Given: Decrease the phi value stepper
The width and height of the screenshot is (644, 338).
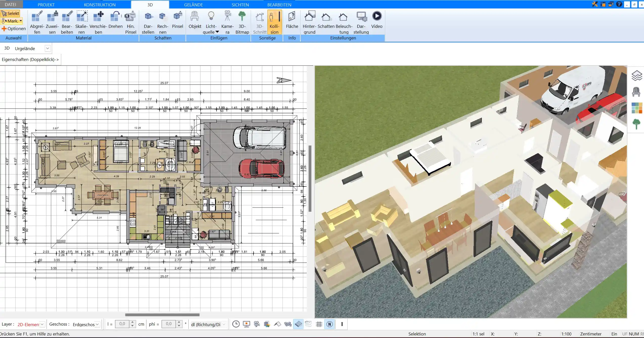Looking at the screenshot, I should point(179,326).
